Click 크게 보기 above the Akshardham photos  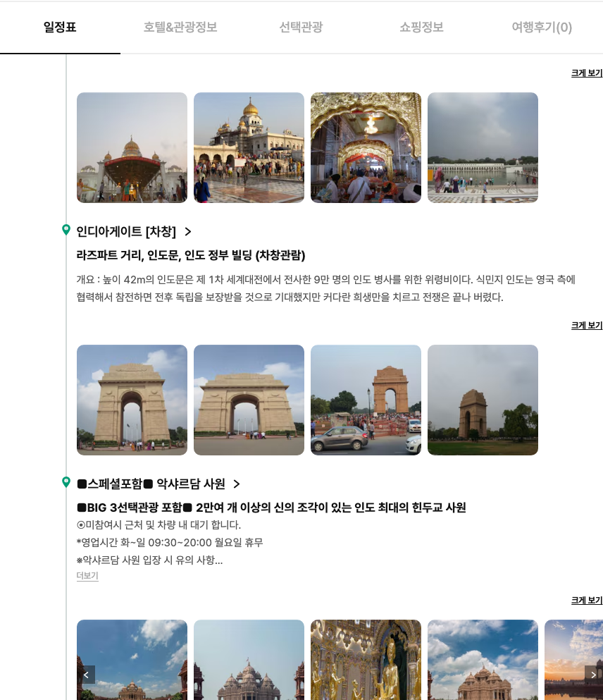586,601
